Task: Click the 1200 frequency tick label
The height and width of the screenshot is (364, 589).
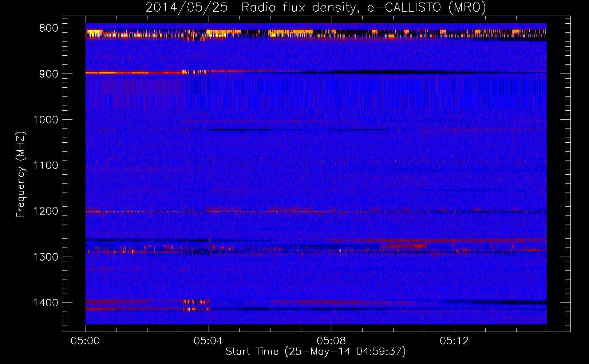Action: coord(46,211)
